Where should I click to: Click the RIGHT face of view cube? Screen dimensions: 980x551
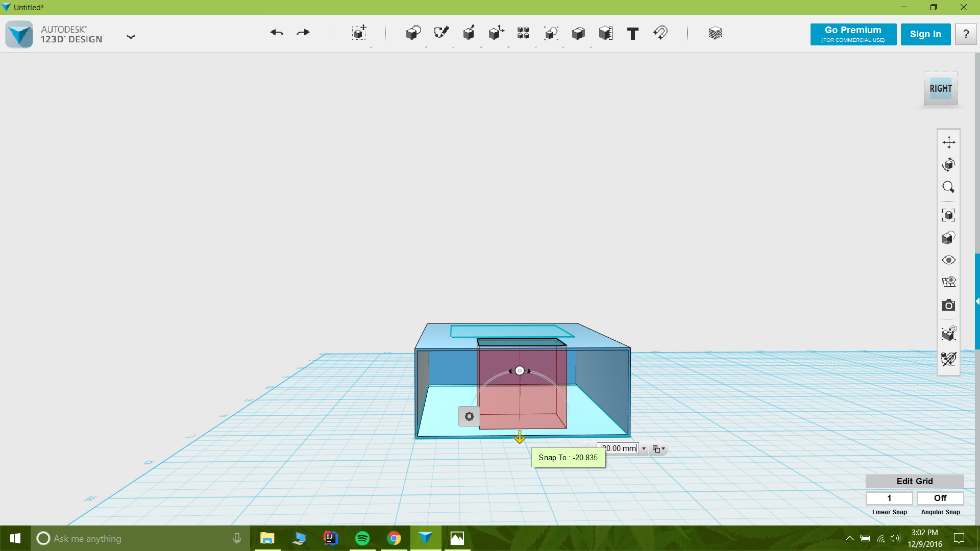coord(941,89)
